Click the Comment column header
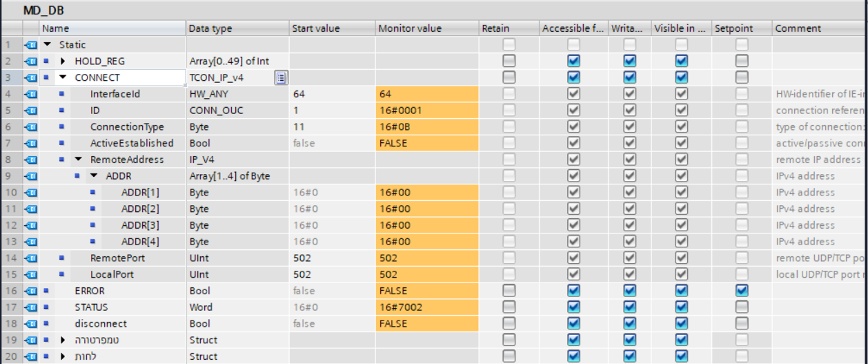The width and height of the screenshot is (868, 364). click(798, 28)
